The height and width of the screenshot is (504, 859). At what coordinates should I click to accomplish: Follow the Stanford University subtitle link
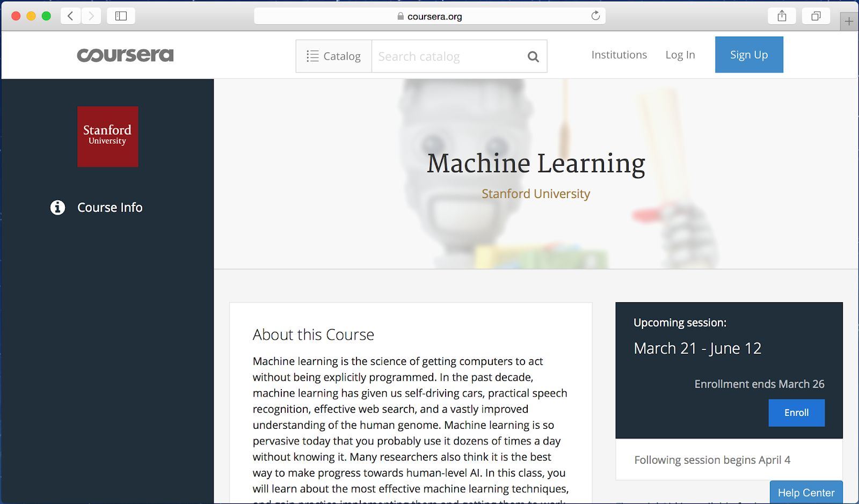pos(536,194)
